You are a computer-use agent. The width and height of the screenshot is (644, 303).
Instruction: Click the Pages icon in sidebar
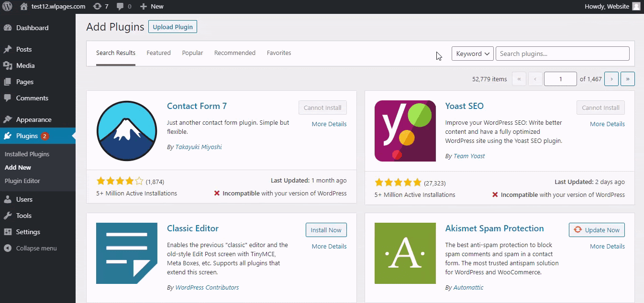click(8, 82)
